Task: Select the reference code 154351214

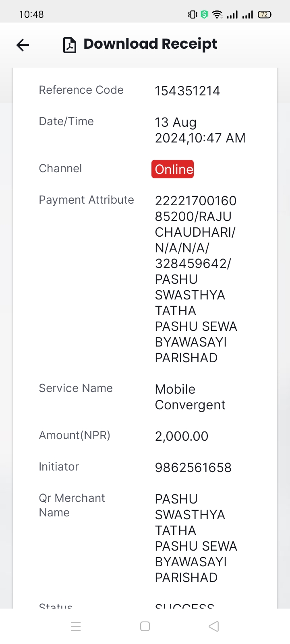Action: [x=187, y=91]
